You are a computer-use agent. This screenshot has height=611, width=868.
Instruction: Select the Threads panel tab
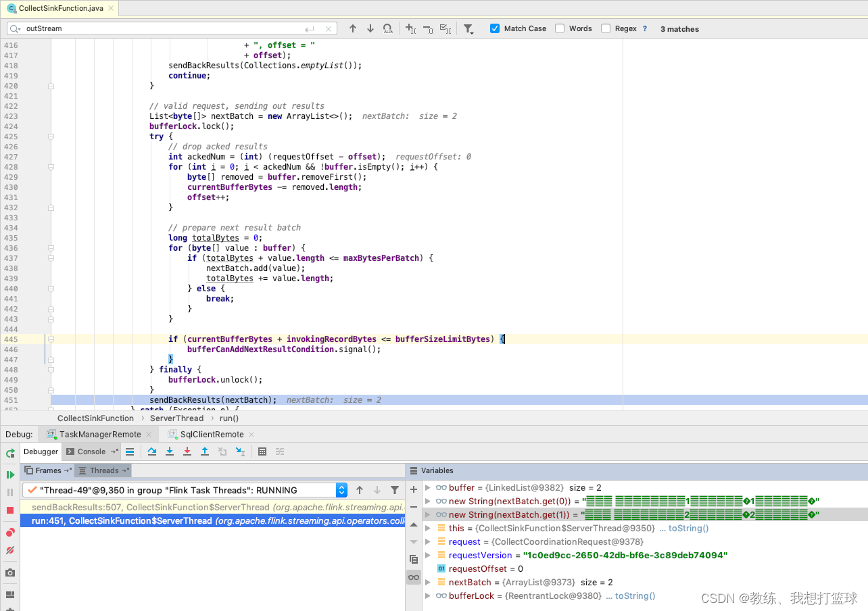[x=103, y=470]
